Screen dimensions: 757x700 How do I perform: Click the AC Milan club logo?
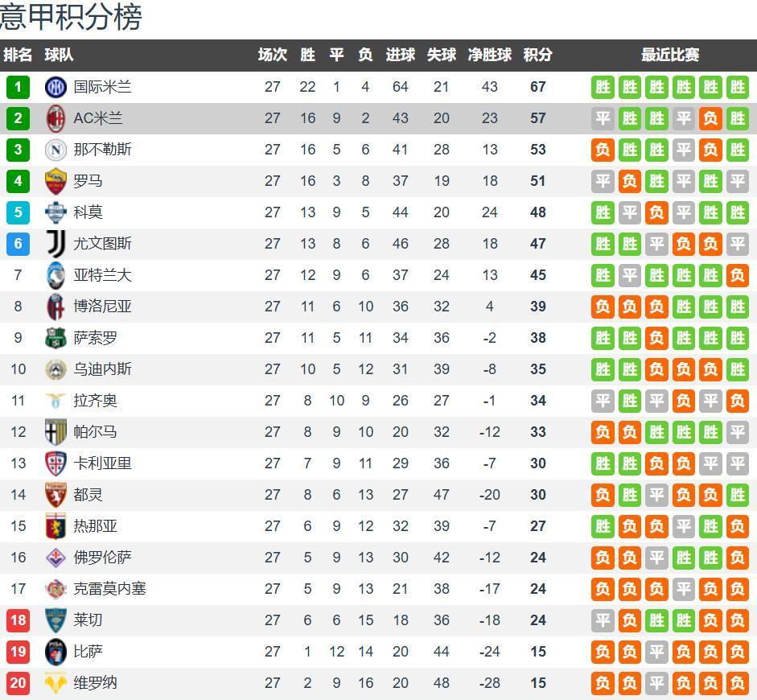(x=56, y=118)
